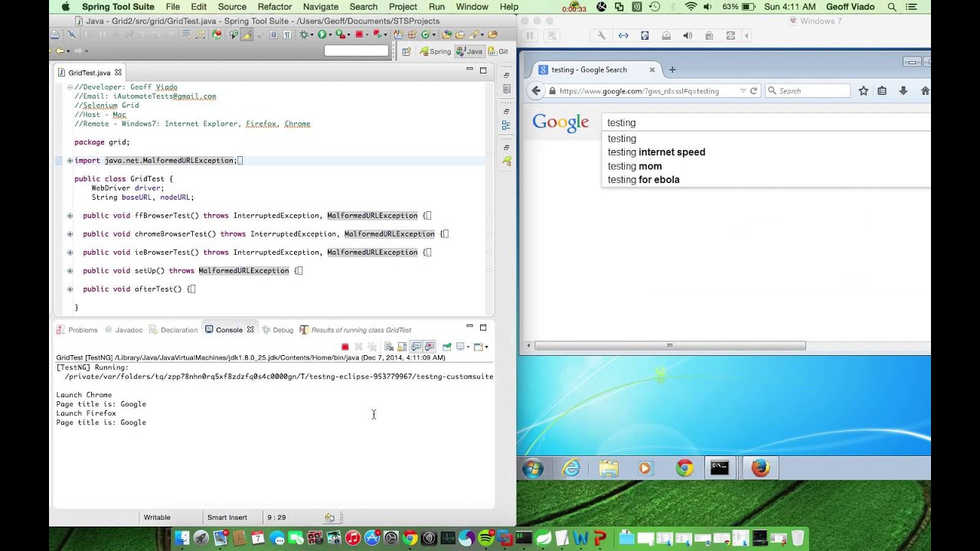Click the green Run toolbar button

tap(322, 34)
